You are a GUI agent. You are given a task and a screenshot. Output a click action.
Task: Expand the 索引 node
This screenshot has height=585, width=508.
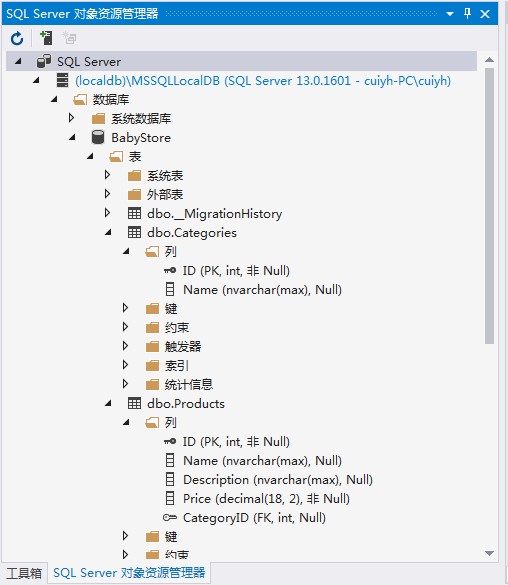[125, 365]
